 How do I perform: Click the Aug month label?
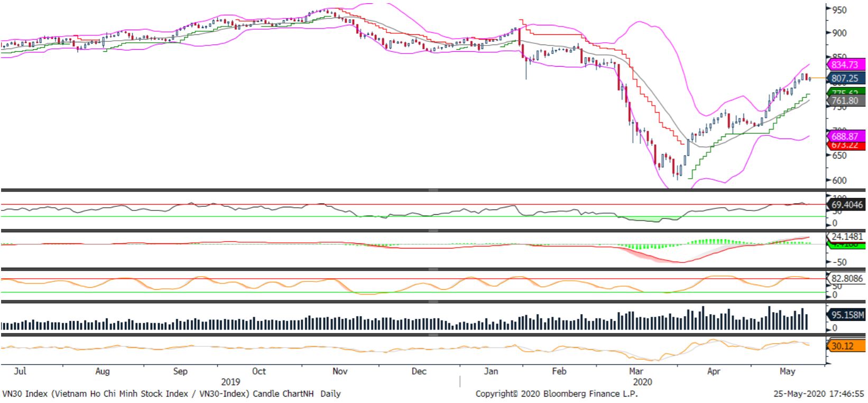tap(103, 371)
